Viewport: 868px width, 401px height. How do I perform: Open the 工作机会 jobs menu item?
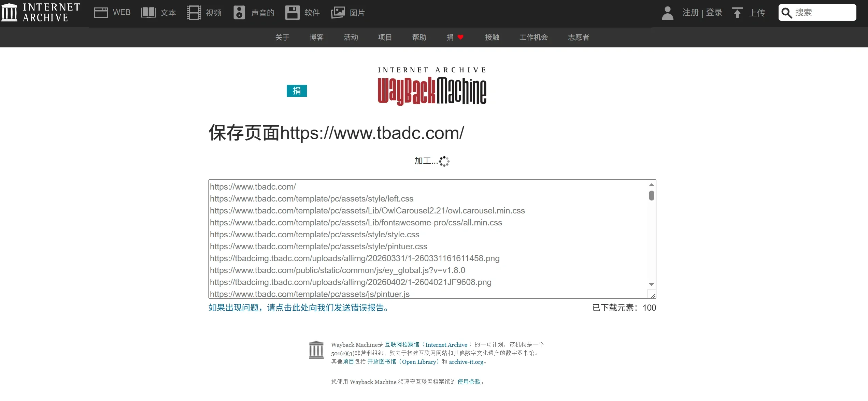click(x=533, y=37)
